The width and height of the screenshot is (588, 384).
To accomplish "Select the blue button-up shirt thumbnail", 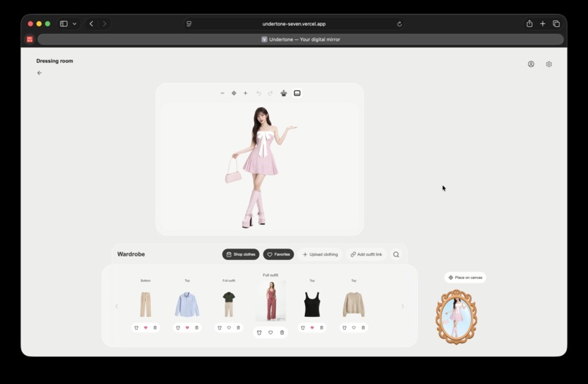I will tap(187, 305).
